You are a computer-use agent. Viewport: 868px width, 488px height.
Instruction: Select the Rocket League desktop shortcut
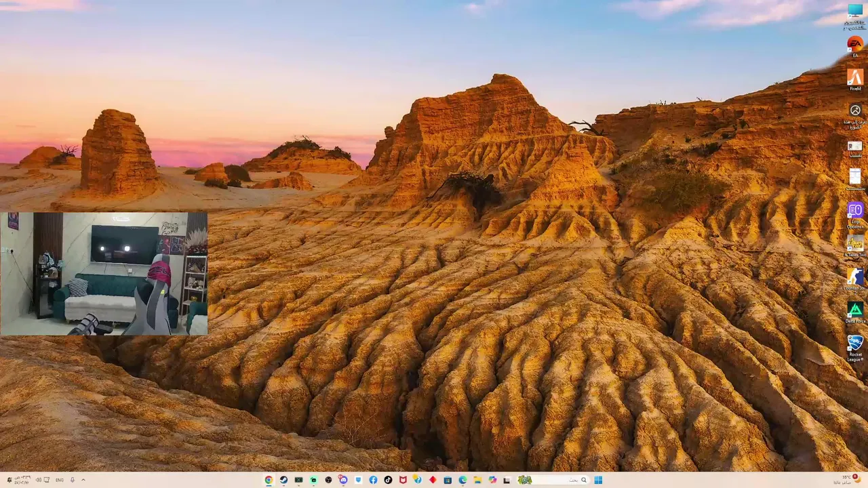point(855,348)
